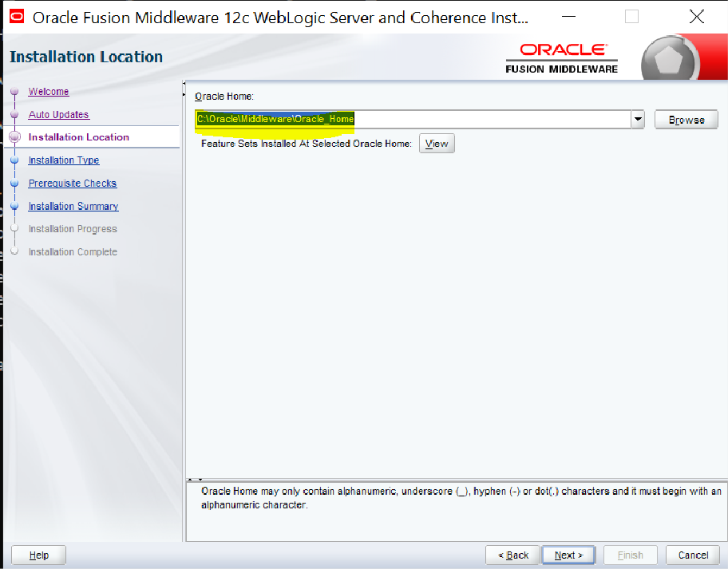The image size is (728, 569).
Task: Collapse the left navigation pane splitter arrow
Action: click(184, 83)
